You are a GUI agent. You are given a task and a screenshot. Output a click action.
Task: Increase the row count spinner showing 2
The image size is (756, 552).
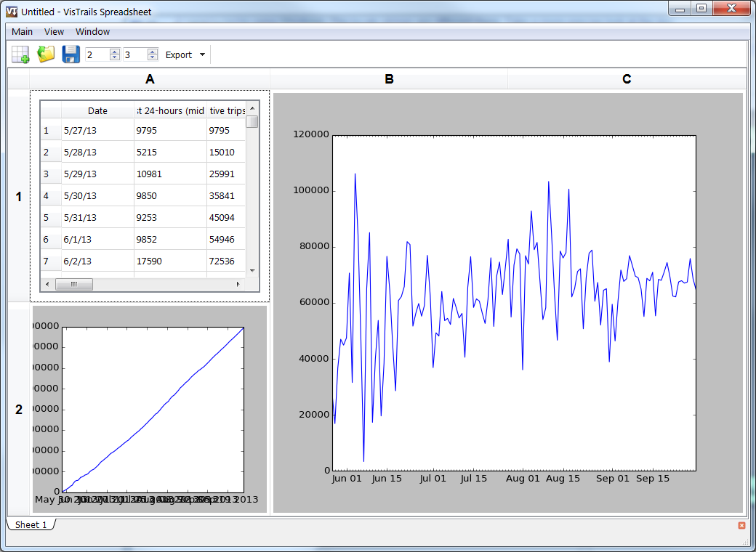pyautogui.click(x=114, y=52)
